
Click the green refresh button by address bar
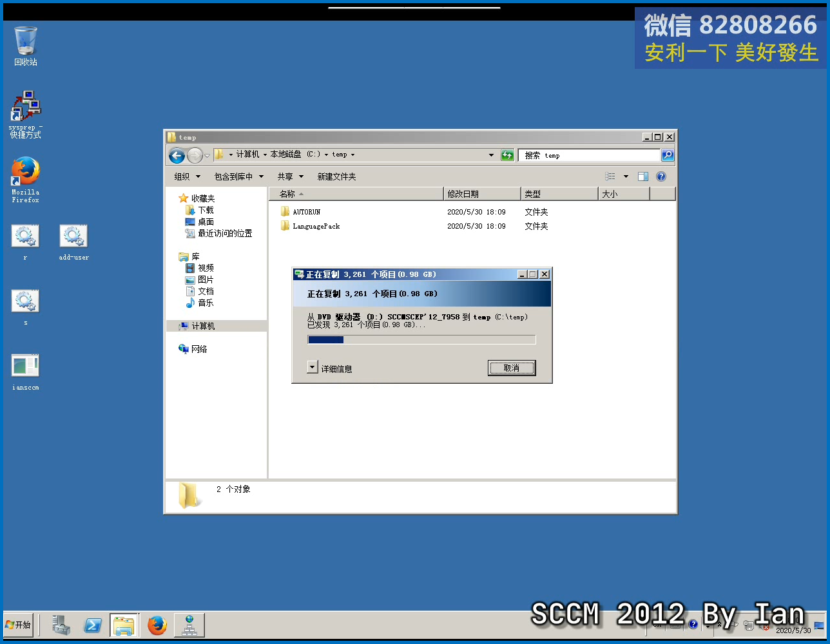[x=507, y=155]
